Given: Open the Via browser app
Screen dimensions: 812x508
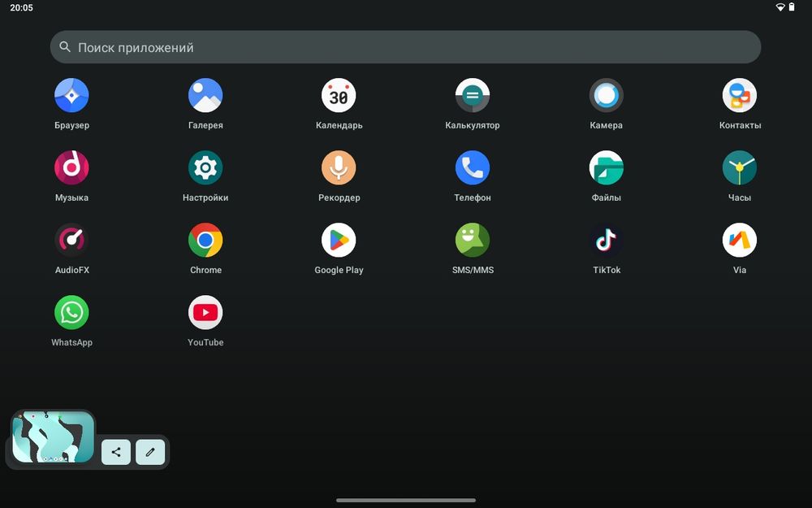Looking at the screenshot, I should pos(740,240).
